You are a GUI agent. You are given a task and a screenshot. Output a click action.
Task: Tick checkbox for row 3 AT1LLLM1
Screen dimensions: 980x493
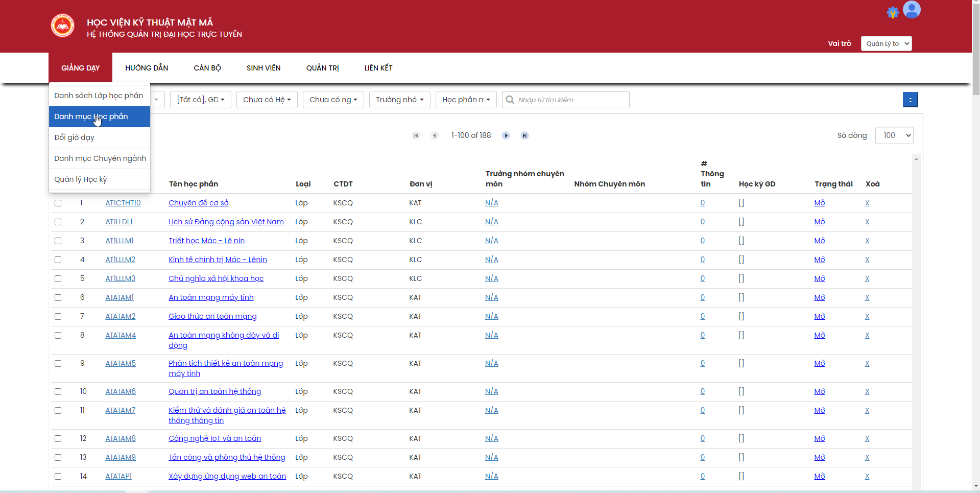[58, 241]
